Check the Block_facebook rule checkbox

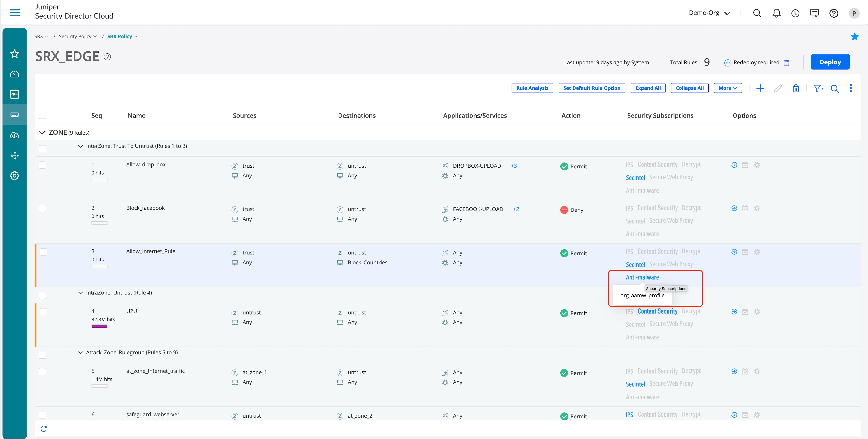[x=42, y=208]
